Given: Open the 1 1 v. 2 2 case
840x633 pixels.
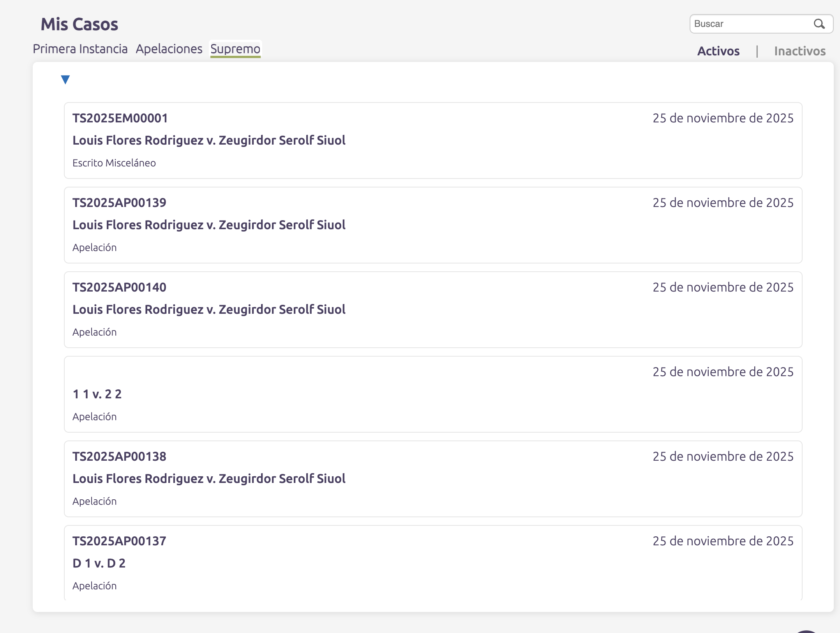Looking at the screenshot, I should pos(97,394).
